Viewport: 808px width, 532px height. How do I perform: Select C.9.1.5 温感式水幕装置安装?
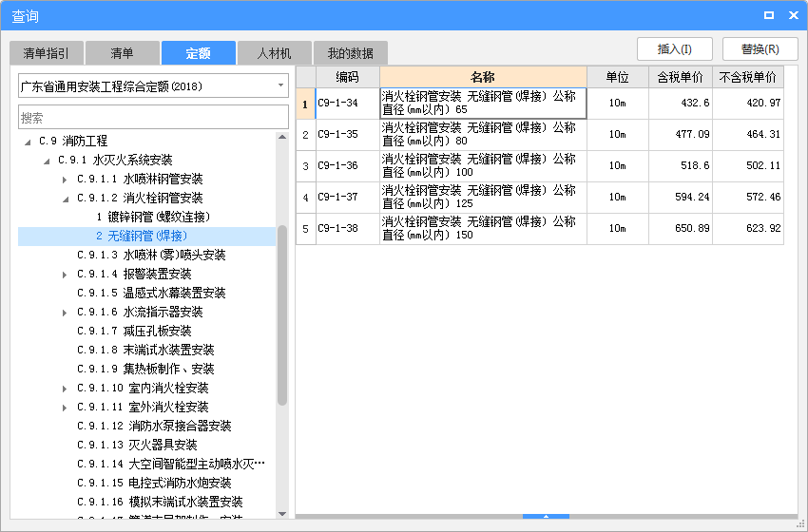tap(151, 293)
